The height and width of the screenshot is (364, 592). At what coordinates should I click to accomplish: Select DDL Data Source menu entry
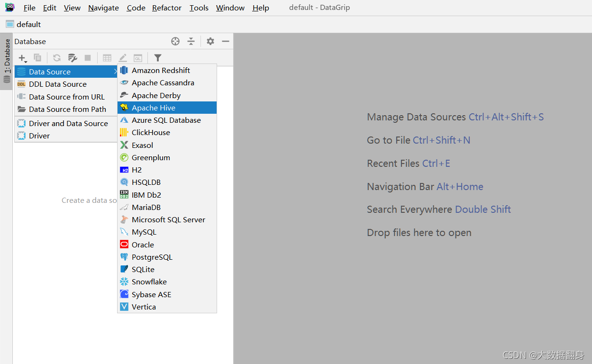tap(66, 84)
